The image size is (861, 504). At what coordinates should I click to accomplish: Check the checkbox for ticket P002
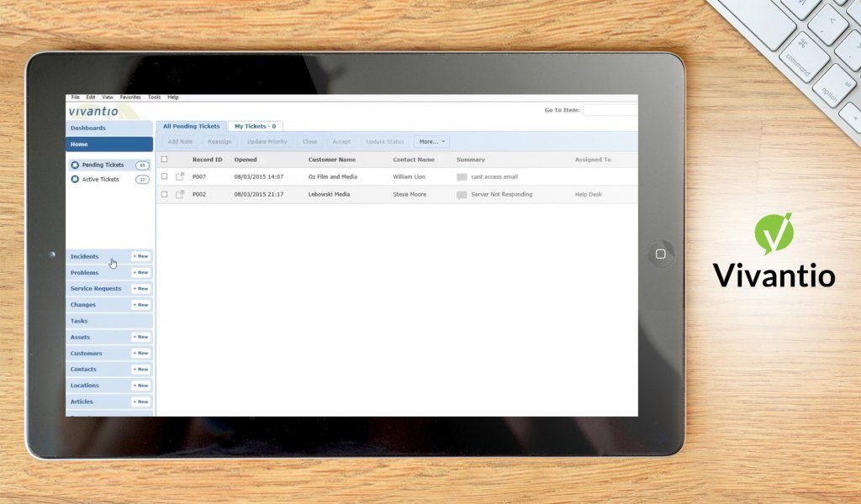pos(165,194)
